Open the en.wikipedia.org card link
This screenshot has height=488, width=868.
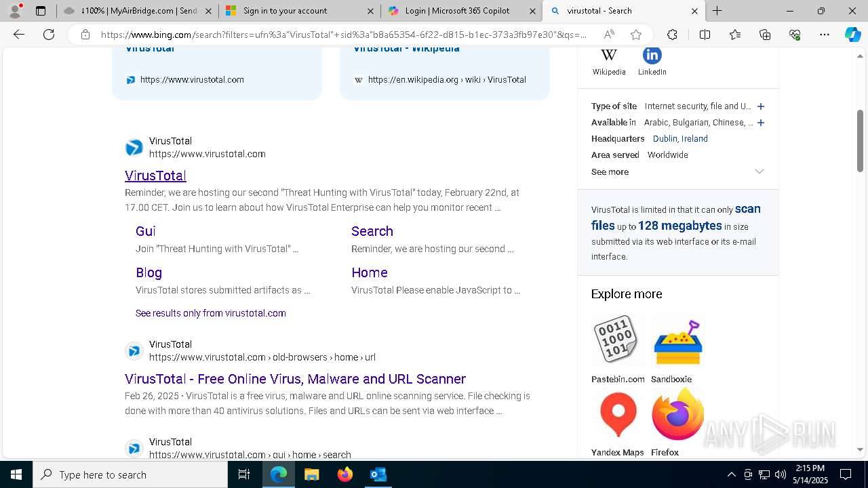tap(447, 80)
